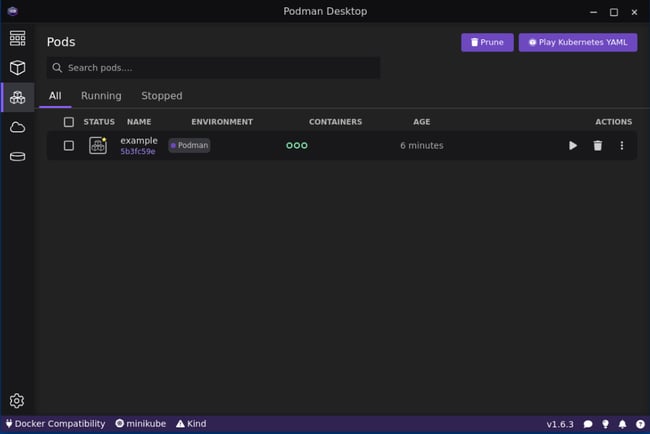The height and width of the screenshot is (434, 650).
Task: Click the AGE column header
Action: (422, 122)
